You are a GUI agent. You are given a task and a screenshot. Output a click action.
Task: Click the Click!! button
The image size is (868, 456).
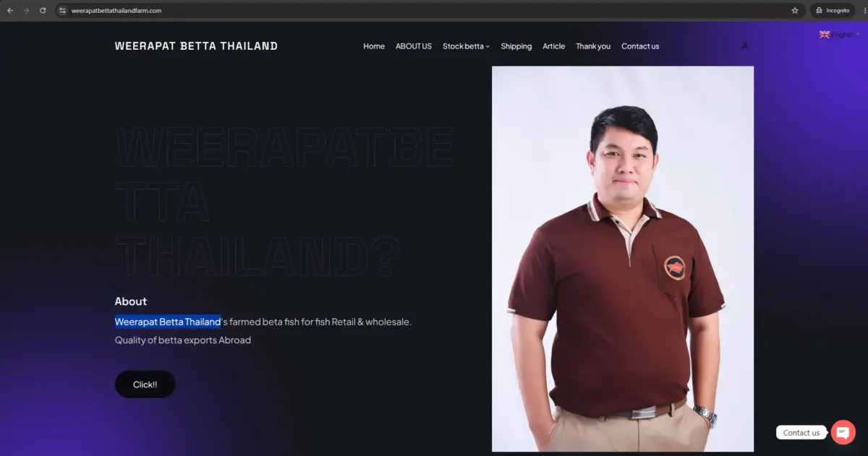pyautogui.click(x=145, y=384)
